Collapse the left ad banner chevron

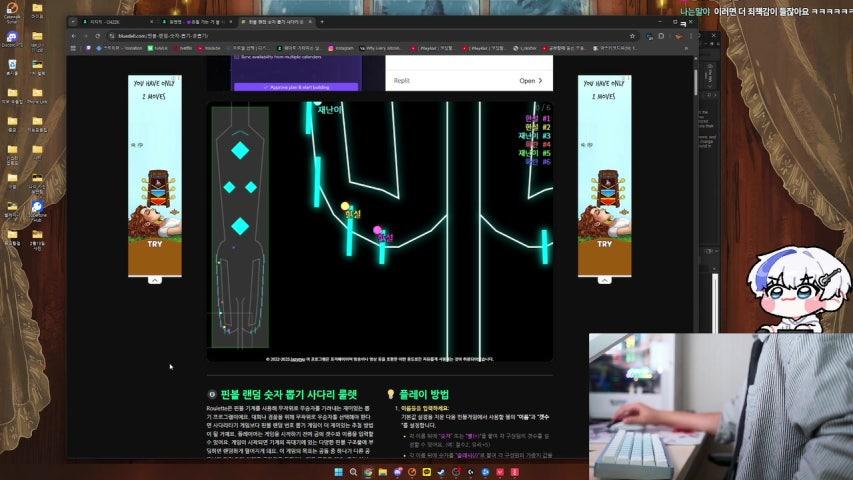pyautogui.click(x=154, y=280)
